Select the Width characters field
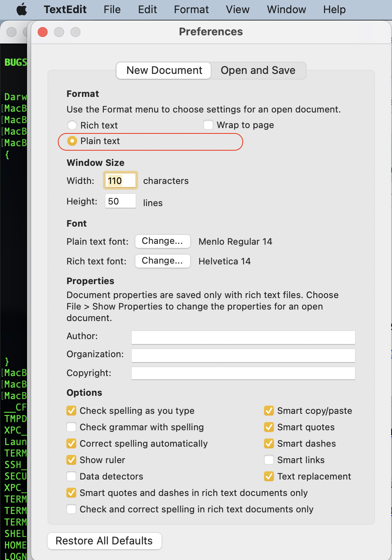This screenshot has height=560, width=392. (x=120, y=180)
